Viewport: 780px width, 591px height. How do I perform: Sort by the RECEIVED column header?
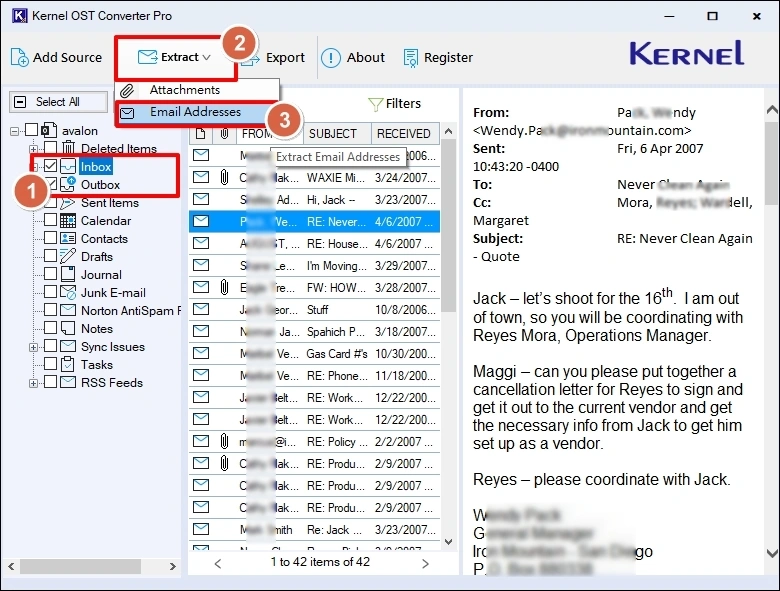point(405,134)
